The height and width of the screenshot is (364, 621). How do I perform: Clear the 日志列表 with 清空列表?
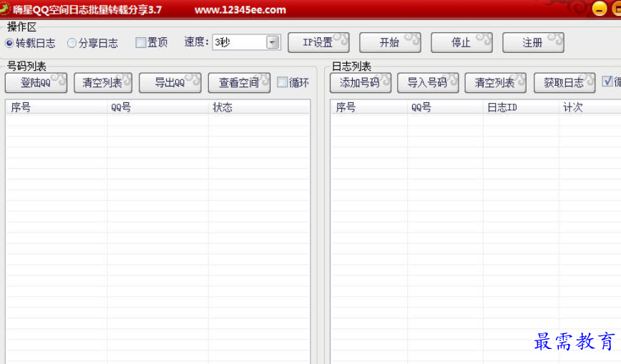click(x=496, y=83)
